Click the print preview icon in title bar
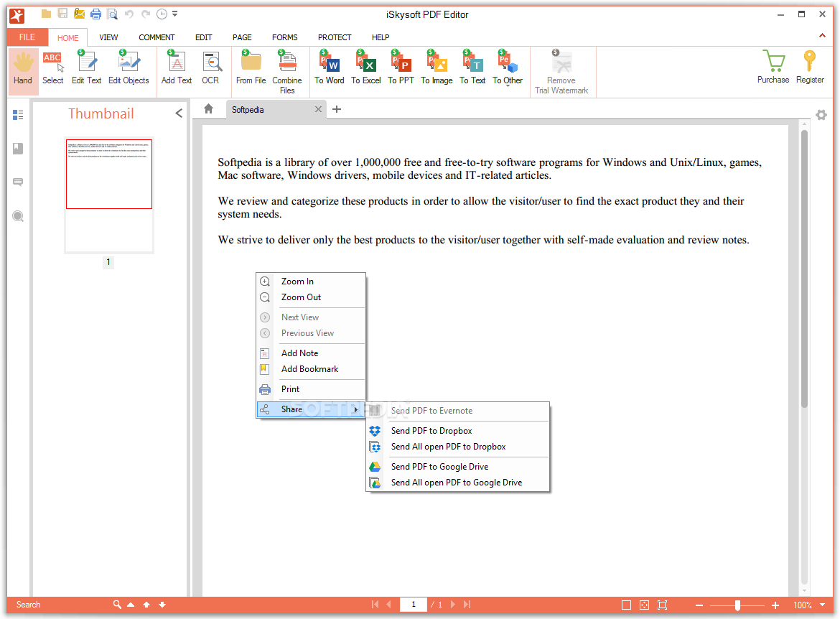Image resolution: width=840 pixels, height=619 pixels. pyautogui.click(x=113, y=14)
